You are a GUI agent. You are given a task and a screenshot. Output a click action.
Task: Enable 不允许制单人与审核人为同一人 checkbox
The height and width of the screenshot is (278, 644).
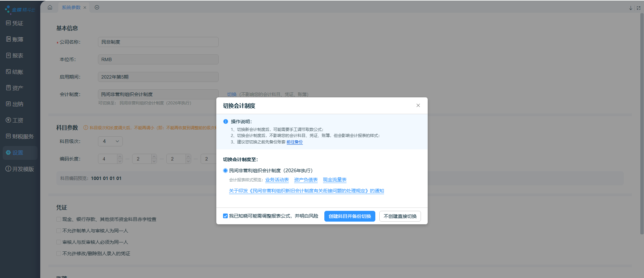coord(59,231)
